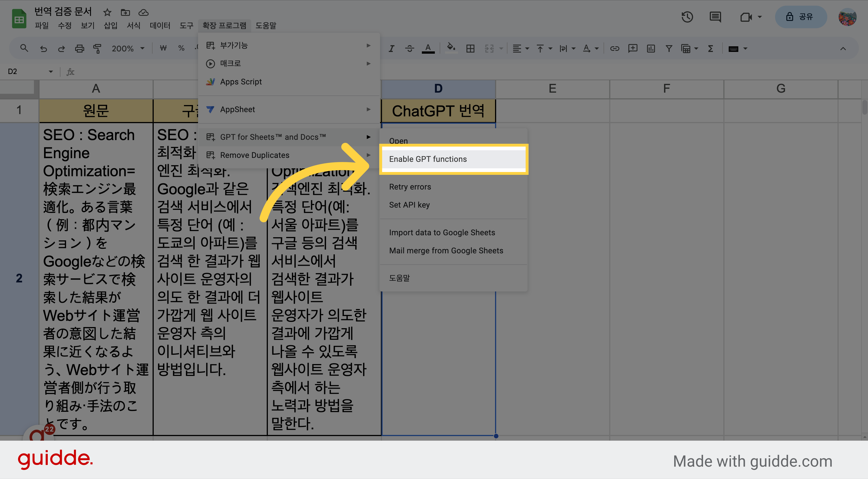Viewport: 868px width, 479px height.
Task: Open Google Sheets home icon
Action: 19,19
